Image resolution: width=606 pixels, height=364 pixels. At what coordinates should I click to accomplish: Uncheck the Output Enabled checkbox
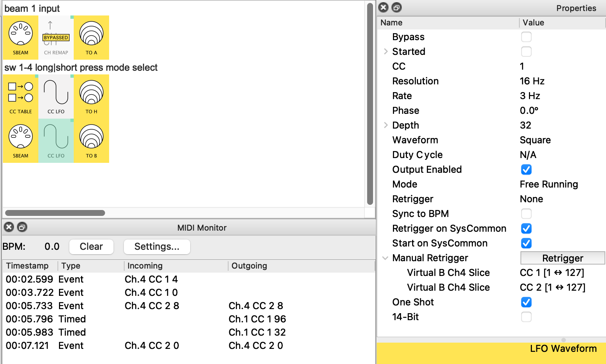(526, 169)
